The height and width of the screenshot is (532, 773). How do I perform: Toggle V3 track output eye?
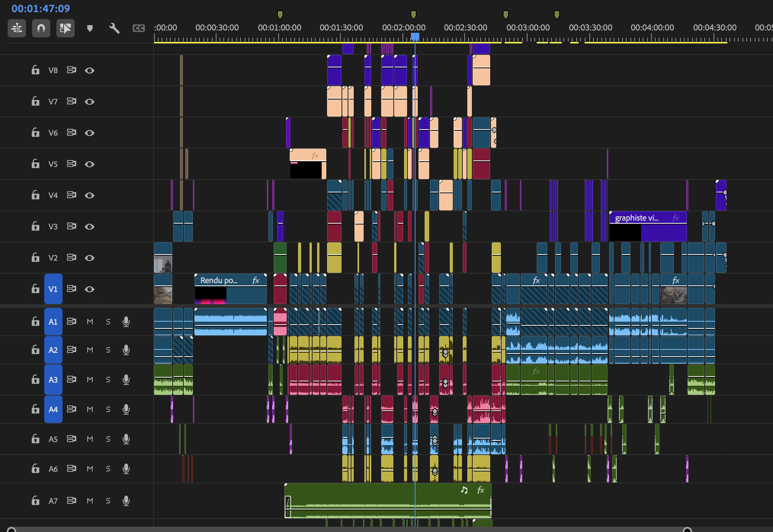(90, 227)
